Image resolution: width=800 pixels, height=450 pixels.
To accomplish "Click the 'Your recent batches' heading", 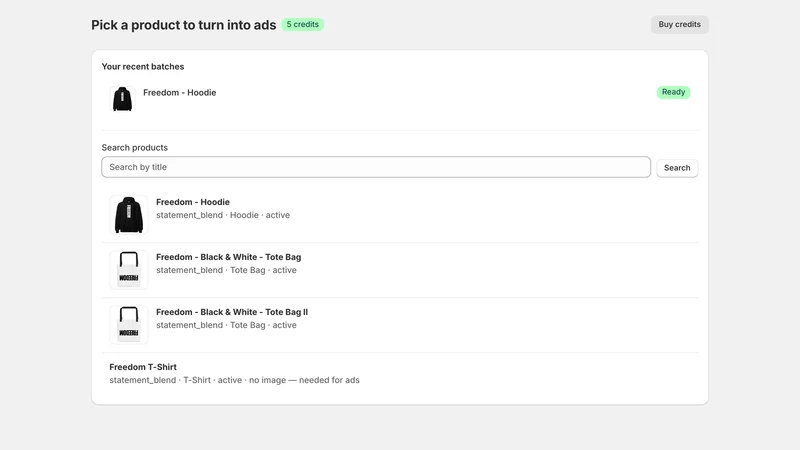I will tap(143, 67).
